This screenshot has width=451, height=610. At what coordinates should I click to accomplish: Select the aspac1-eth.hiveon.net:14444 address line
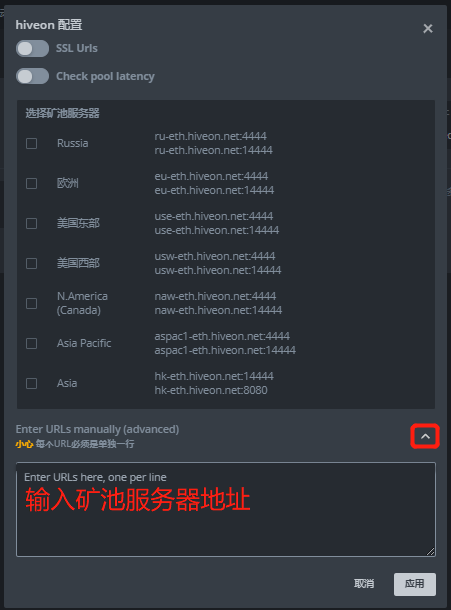pyautogui.click(x=225, y=350)
